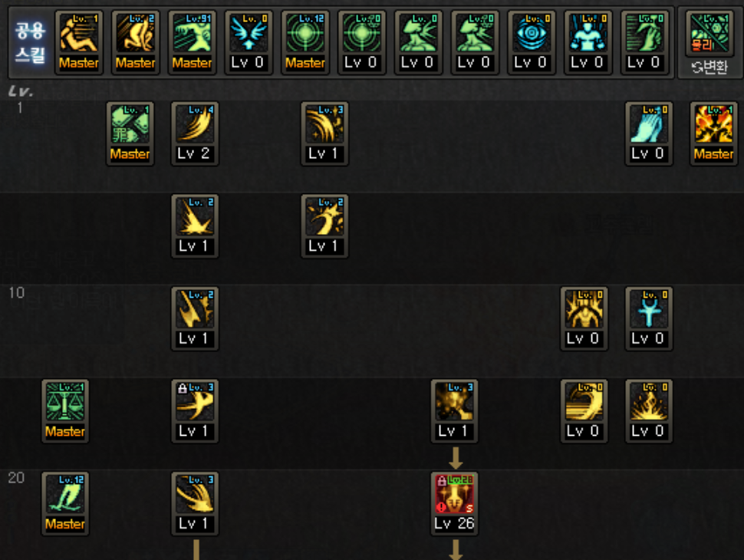Click the balance scales Master skill icon

(65, 411)
